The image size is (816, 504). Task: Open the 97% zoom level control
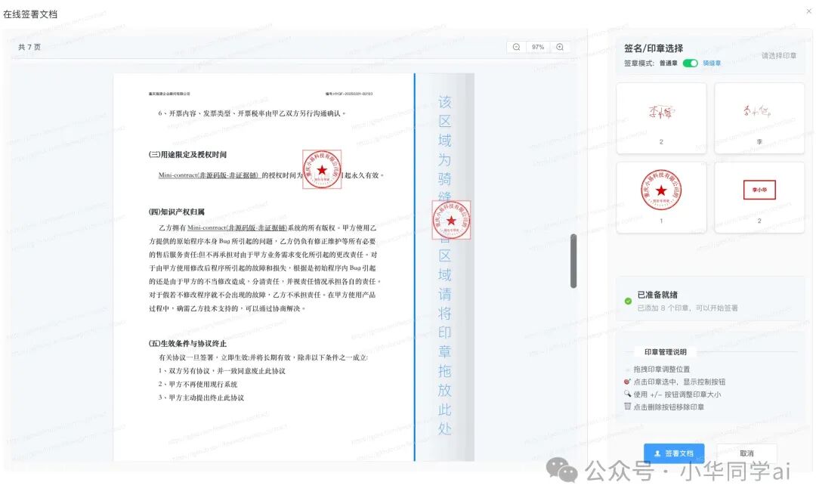(538, 47)
